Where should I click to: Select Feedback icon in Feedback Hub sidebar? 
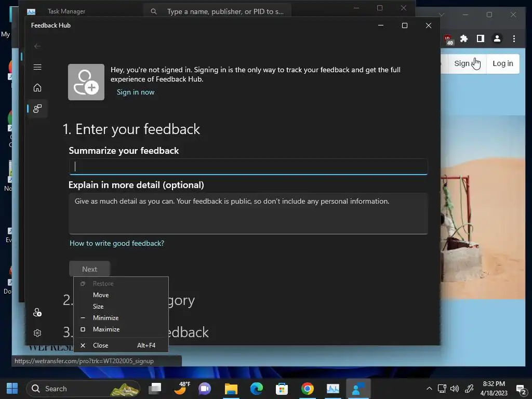click(x=37, y=109)
